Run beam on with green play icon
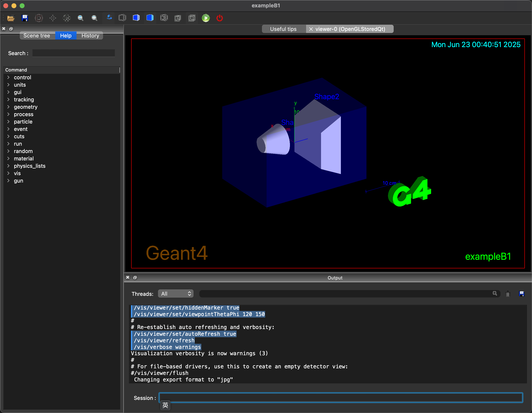The height and width of the screenshot is (413, 532). coord(206,18)
